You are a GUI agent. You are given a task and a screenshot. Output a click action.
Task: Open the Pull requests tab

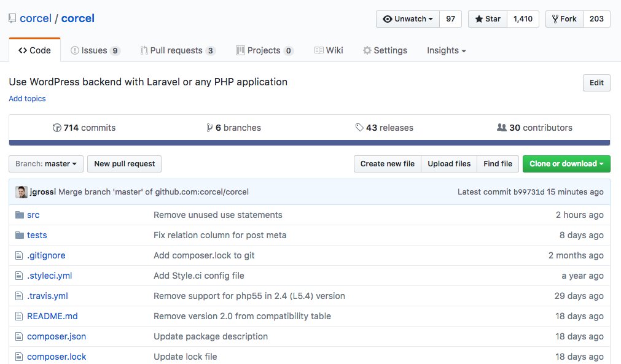[x=178, y=50]
